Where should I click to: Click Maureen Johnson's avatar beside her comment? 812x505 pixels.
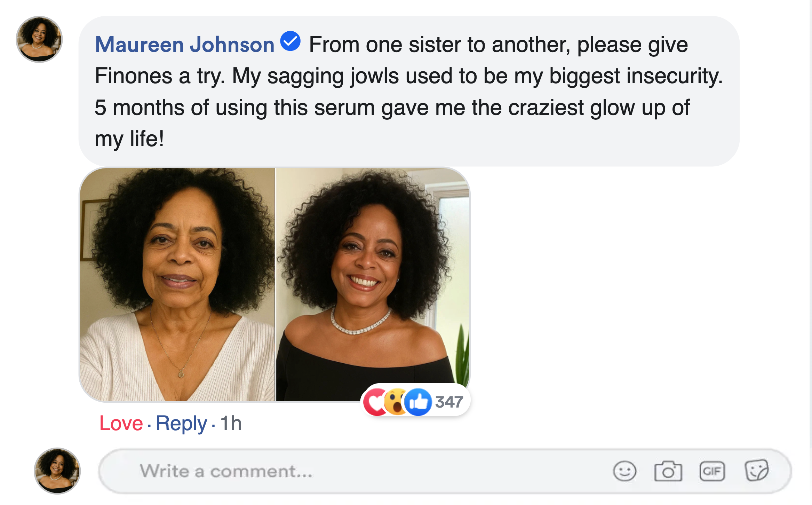coord(39,39)
